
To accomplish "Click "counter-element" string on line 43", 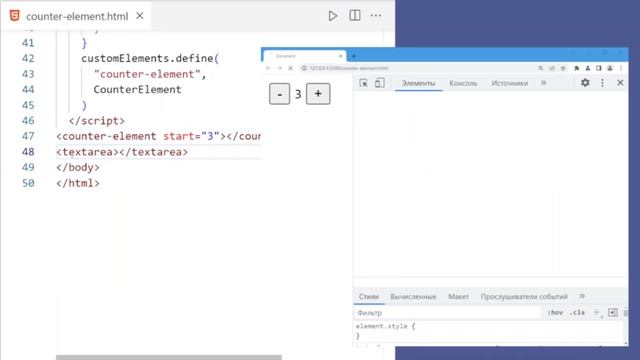I will click(147, 74).
